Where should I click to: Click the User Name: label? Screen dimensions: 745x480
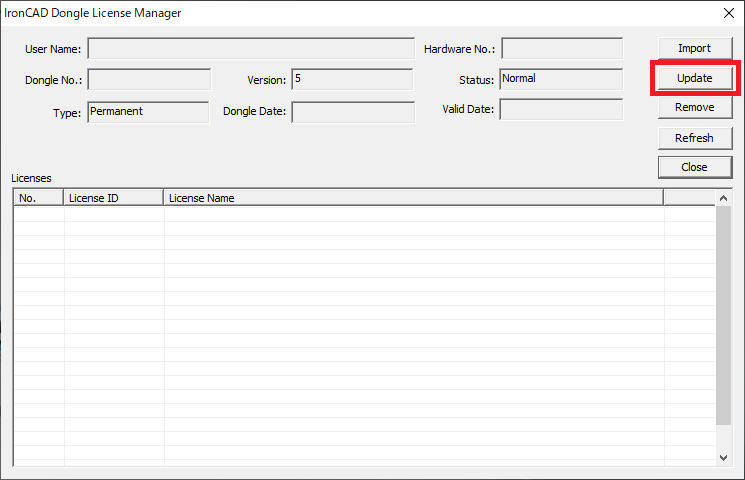click(x=53, y=49)
